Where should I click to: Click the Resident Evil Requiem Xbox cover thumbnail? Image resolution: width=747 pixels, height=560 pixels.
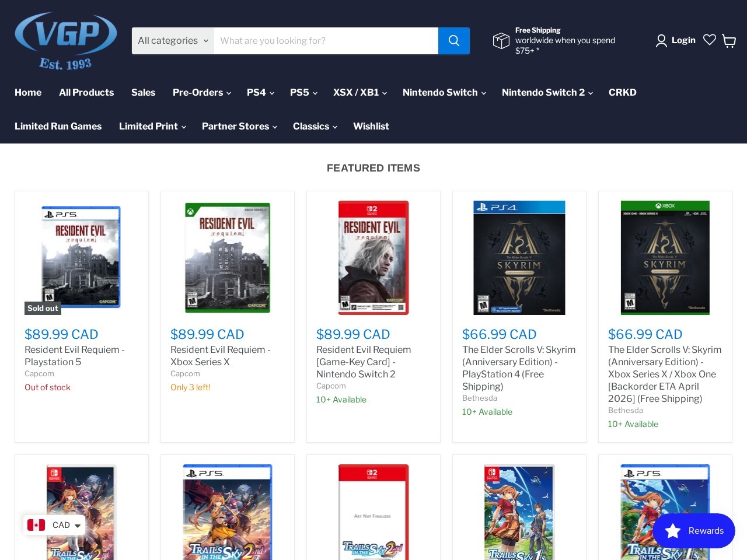(x=227, y=258)
